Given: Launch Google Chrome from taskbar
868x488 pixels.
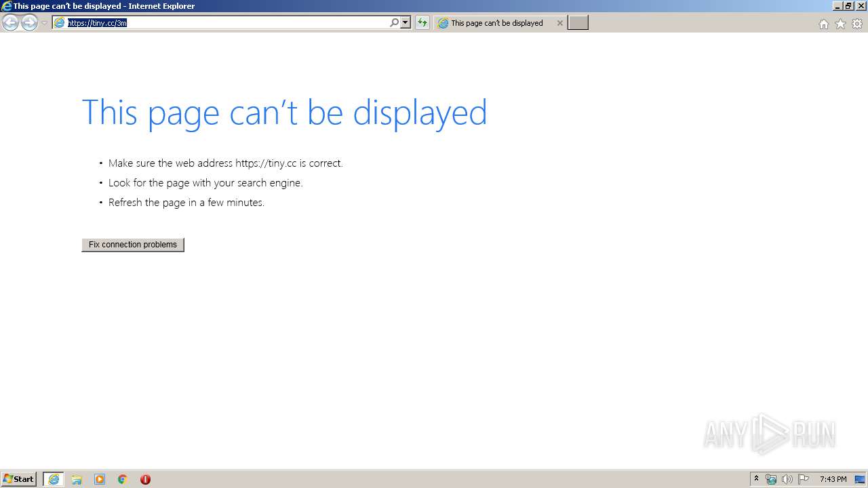Looking at the screenshot, I should 123,479.
